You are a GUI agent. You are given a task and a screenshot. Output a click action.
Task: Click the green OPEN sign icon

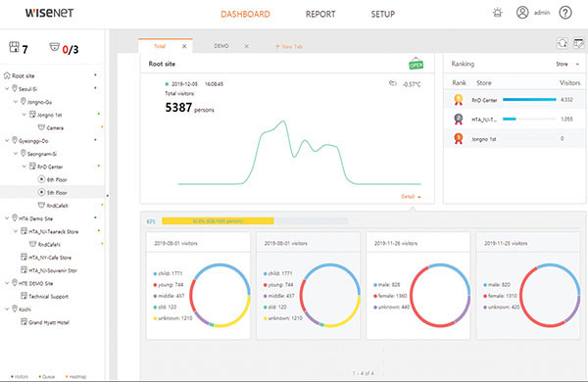[416, 64]
